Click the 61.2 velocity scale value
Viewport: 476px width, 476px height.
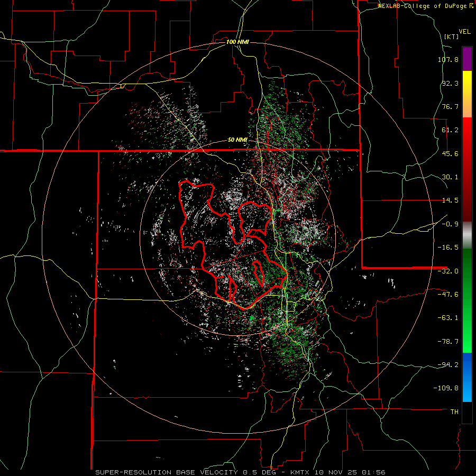point(450,130)
